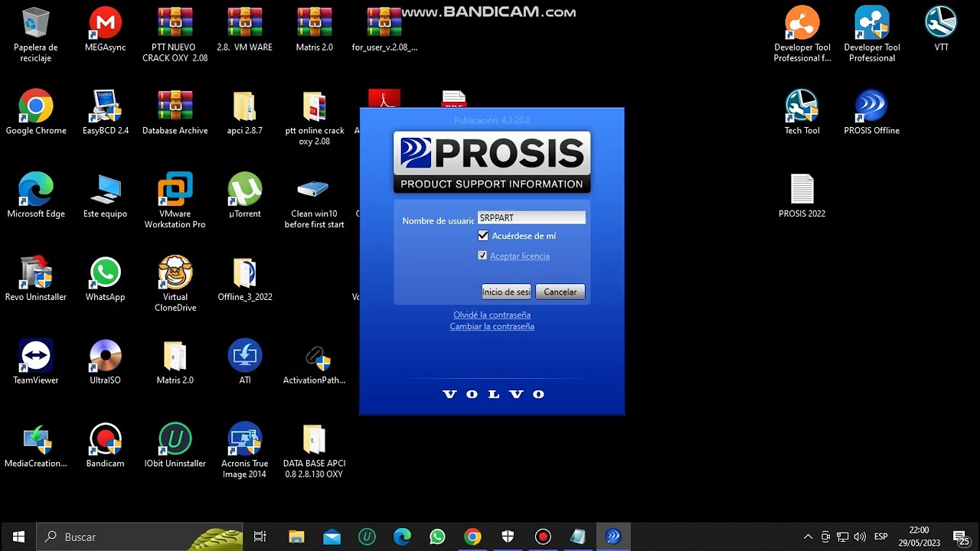Launch µTorrent from the desktop

[244, 196]
